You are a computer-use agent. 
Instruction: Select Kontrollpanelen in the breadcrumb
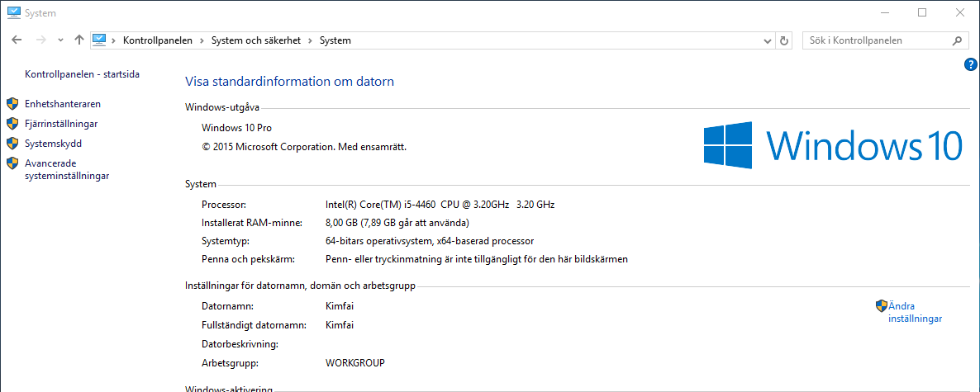[x=158, y=40]
